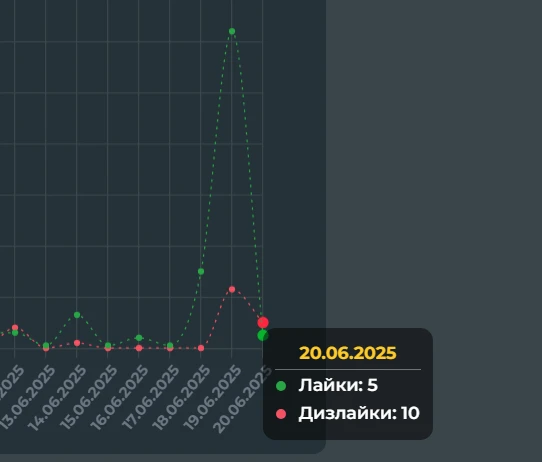Screen dimensions: 542x462
Task: Click the 14.06.2025 x-axis date label
Action: click(x=57, y=397)
